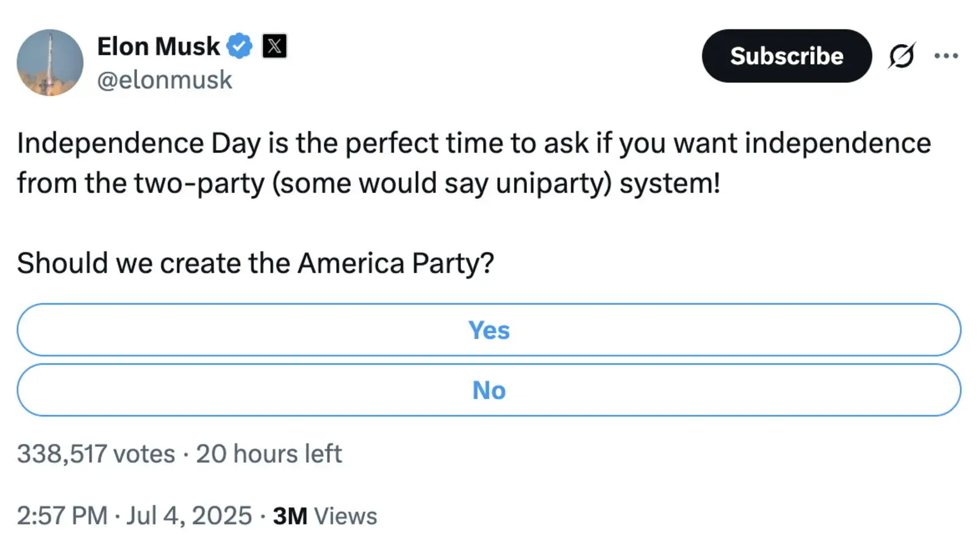Click the Elon Musk display name
This screenshot has height=551, width=980.
pos(158,47)
